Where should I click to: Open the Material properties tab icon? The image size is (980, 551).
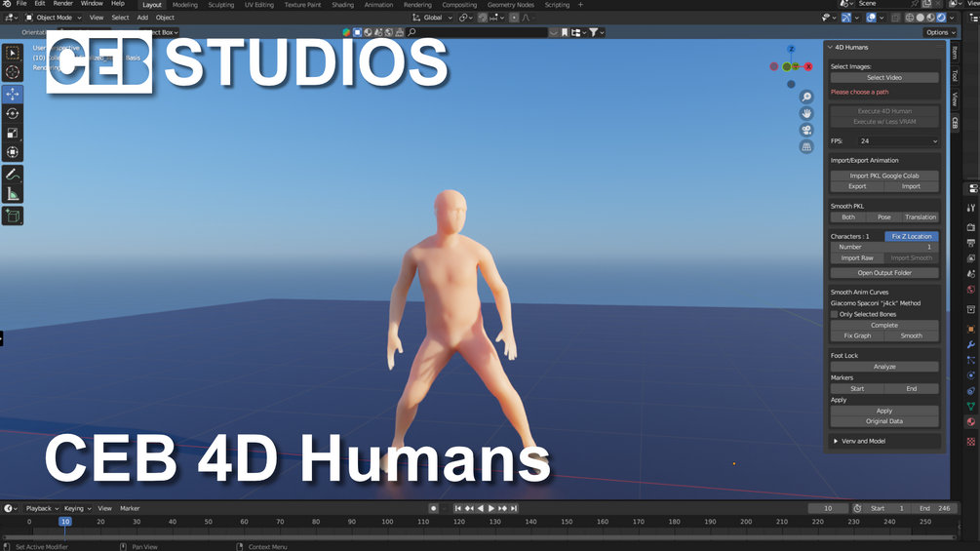970,421
